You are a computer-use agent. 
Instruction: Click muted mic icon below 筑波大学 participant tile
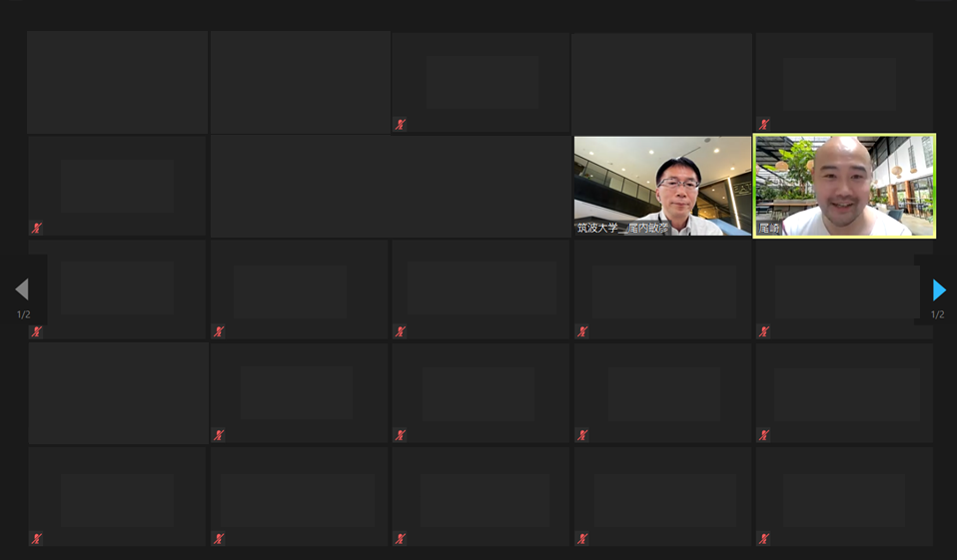[x=582, y=331]
